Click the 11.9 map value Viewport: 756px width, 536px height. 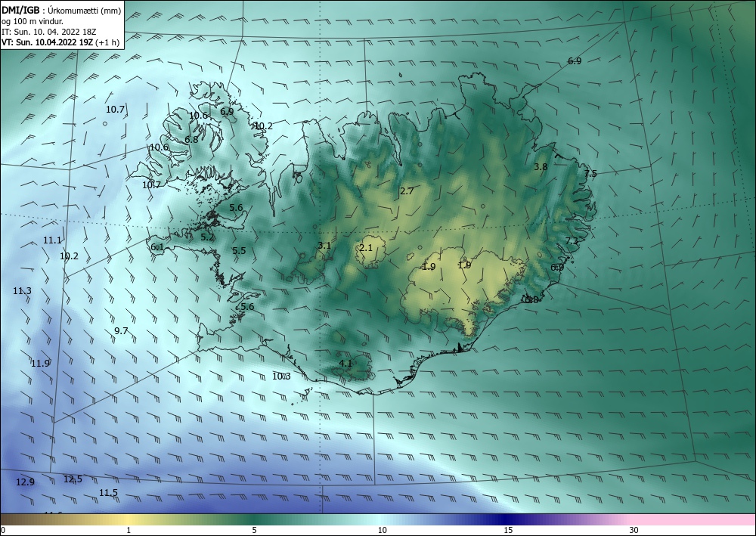40,364
